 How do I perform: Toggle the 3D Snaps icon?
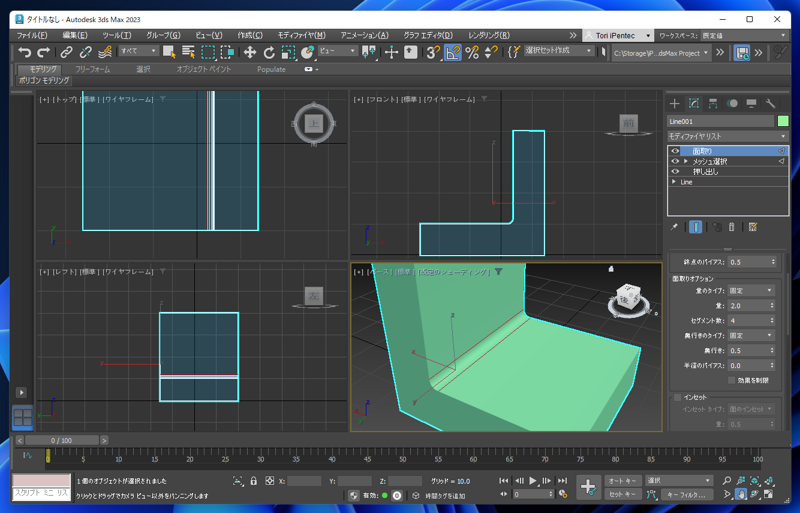click(433, 52)
